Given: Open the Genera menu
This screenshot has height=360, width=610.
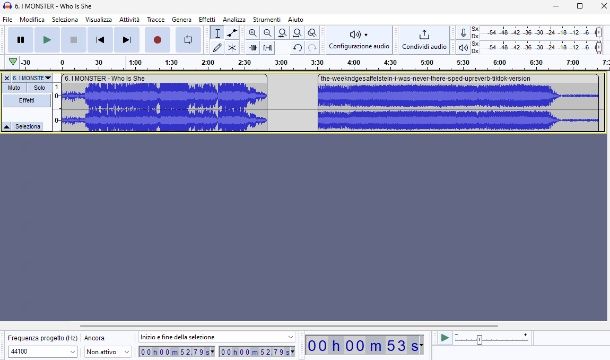Looking at the screenshot, I should click(x=181, y=19).
